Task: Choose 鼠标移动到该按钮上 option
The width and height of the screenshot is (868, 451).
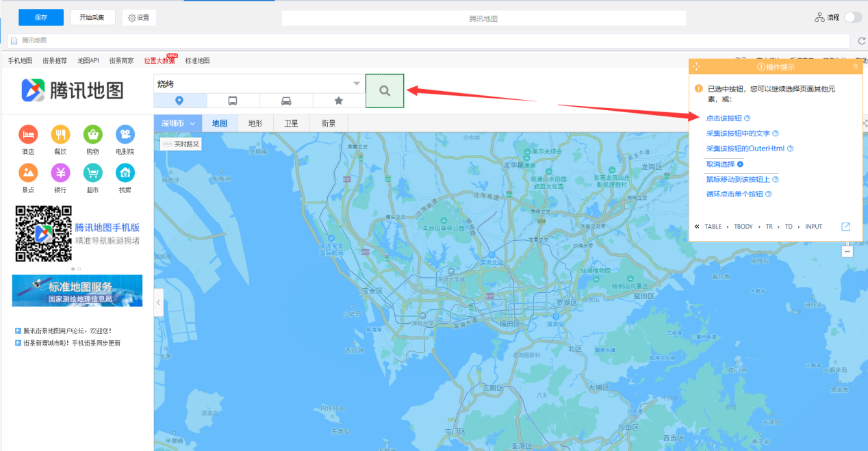Action: (x=738, y=179)
